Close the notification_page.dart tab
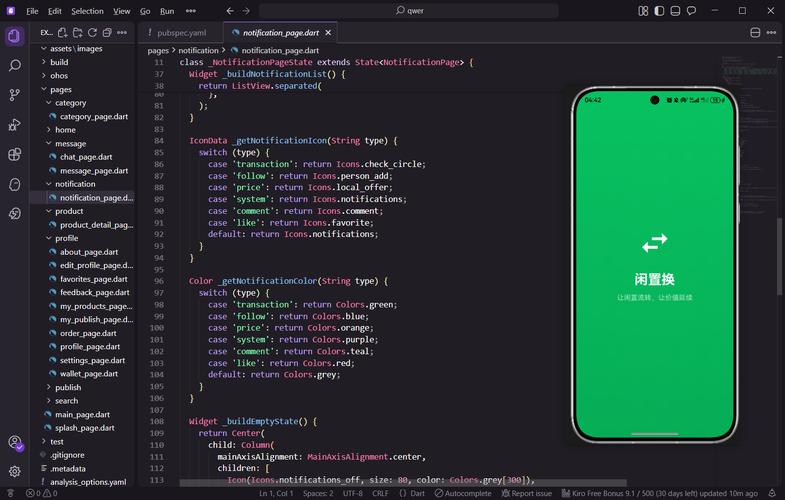Viewport: 785px width, 500px height. pos(328,33)
